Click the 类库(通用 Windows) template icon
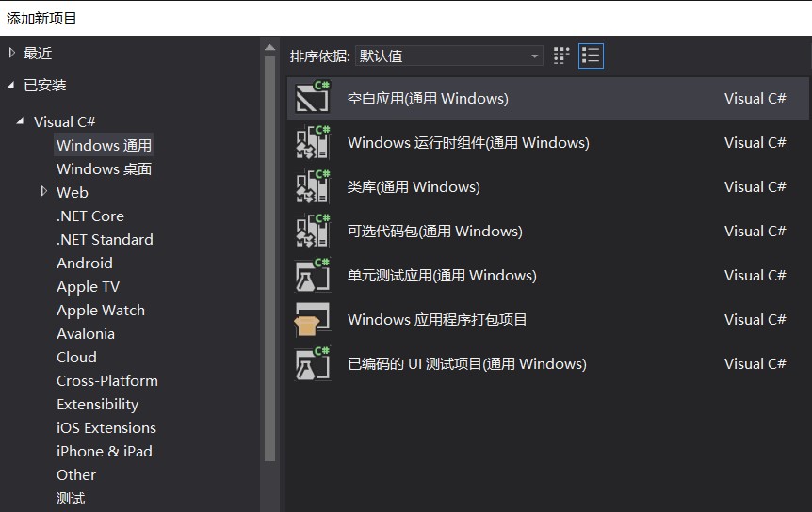The width and height of the screenshot is (812, 512). [x=313, y=185]
